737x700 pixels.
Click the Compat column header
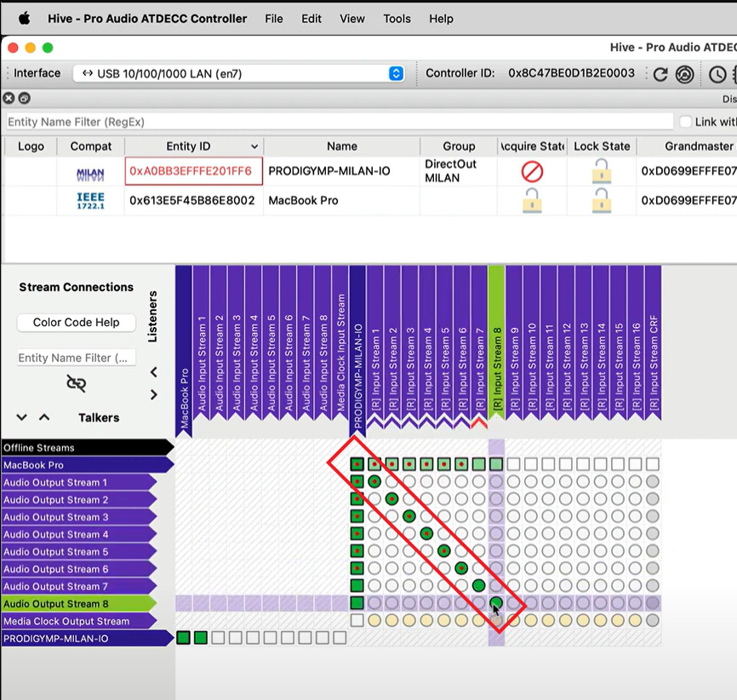coord(91,146)
